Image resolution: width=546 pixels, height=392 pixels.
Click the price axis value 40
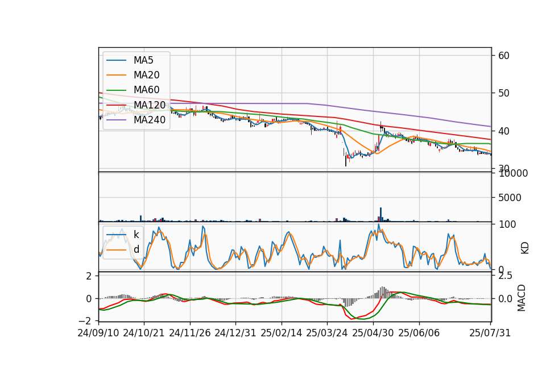pos(503,131)
